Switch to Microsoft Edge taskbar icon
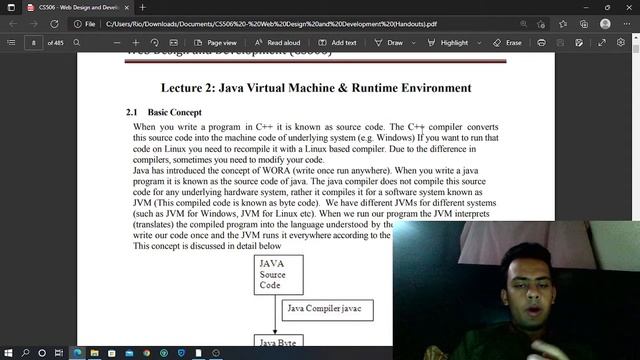The height and width of the screenshot is (360, 640). pyautogui.click(x=77, y=353)
